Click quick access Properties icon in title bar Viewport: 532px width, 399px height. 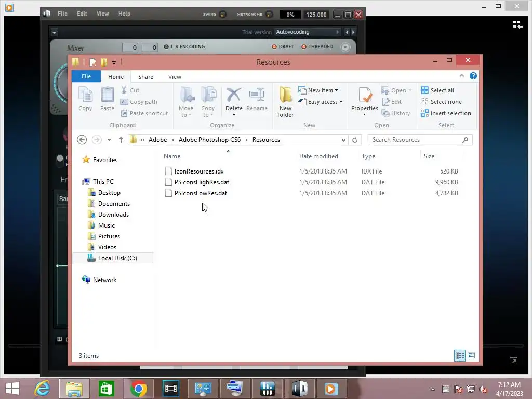click(x=92, y=62)
